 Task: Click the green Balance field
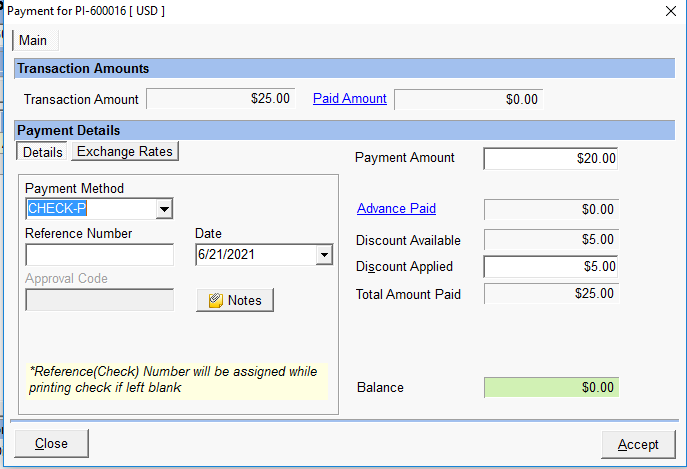pos(550,387)
